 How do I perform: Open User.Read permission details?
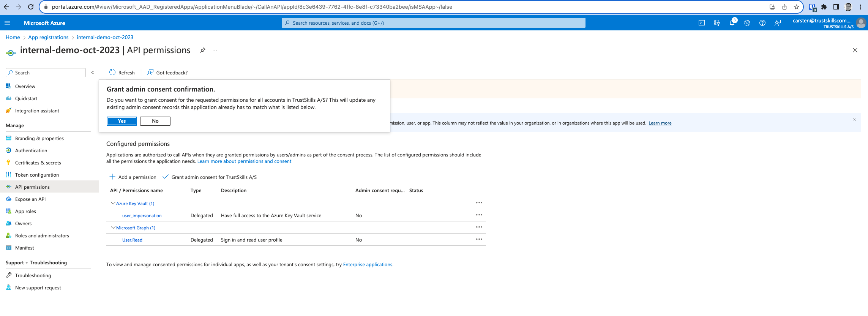[132, 240]
